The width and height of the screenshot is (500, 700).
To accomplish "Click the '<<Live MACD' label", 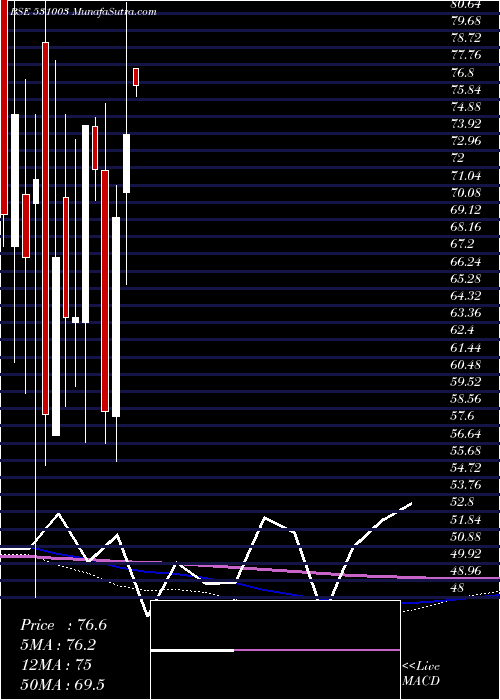I will 421,673.
